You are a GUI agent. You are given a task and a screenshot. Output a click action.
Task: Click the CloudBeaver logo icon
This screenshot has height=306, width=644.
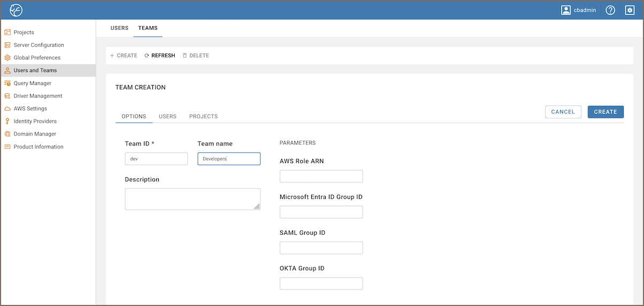pyautogui.click(x=16, y=10)
